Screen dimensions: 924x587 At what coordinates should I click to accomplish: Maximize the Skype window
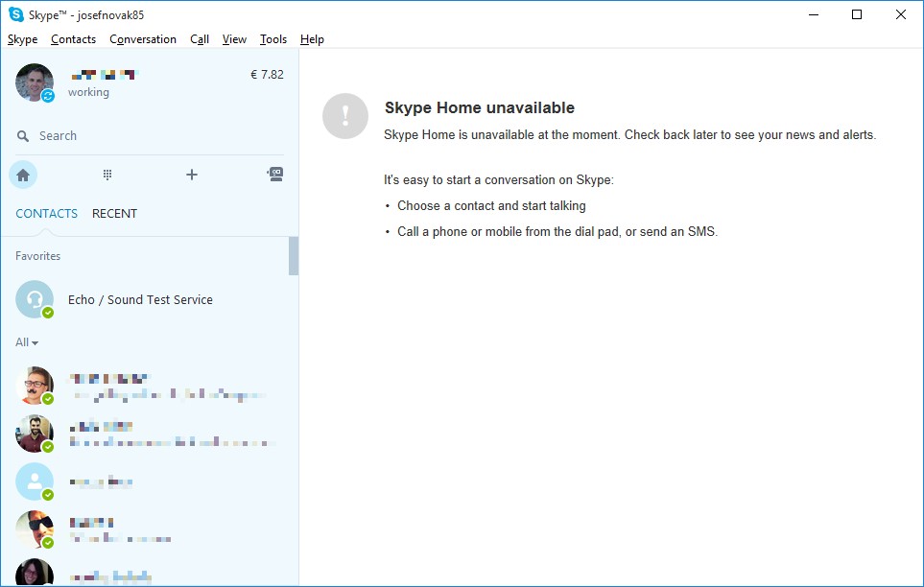click(857, 14)
